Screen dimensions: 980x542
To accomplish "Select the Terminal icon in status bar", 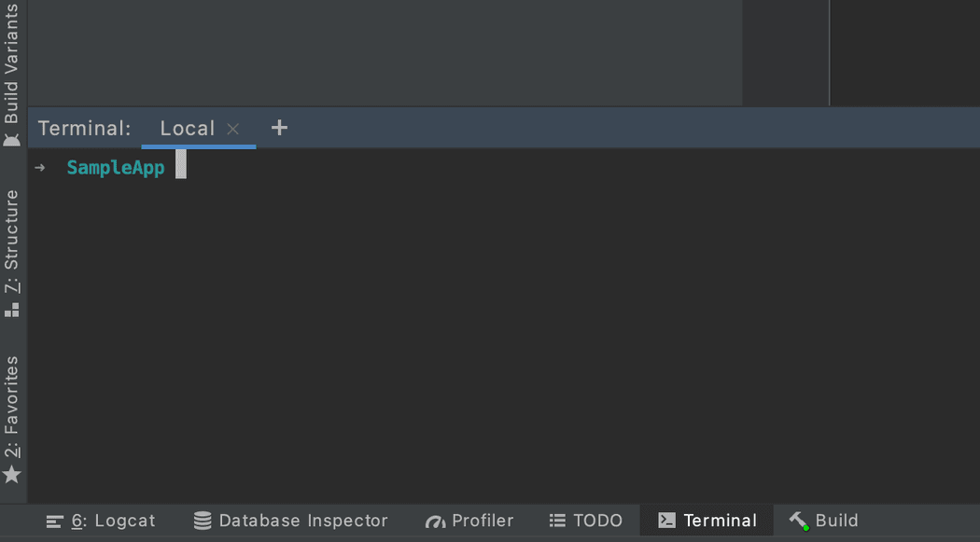I will pos(667,521).
